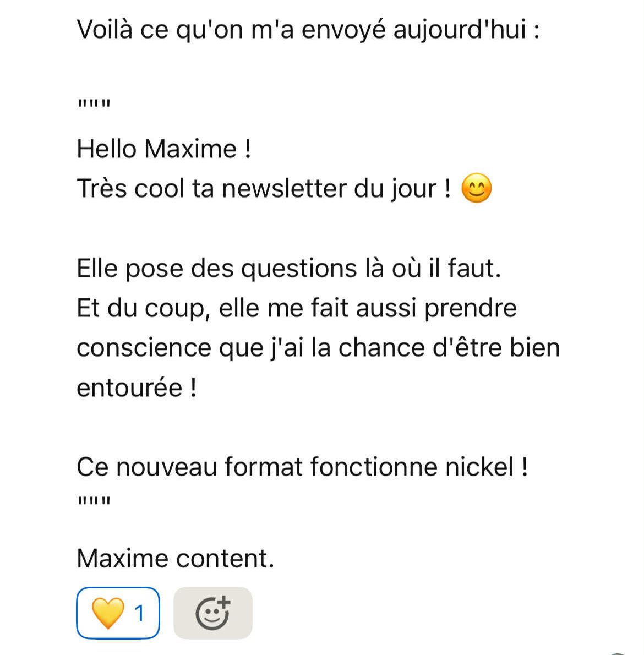Screen dimensions: 644x655
Task: Click the plus sign on the add-reaction smiley
Action: click(224, 602)
